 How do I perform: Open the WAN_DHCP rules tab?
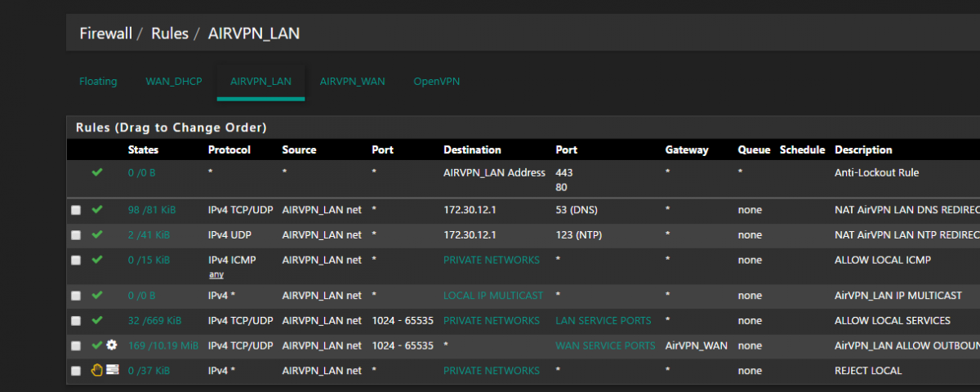click(x=174, y=82)
